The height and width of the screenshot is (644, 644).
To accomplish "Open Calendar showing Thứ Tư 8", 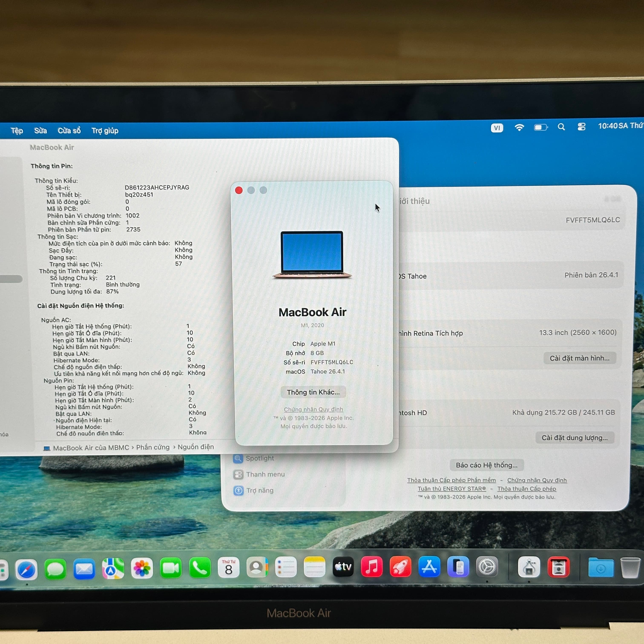I will point(229,567).
